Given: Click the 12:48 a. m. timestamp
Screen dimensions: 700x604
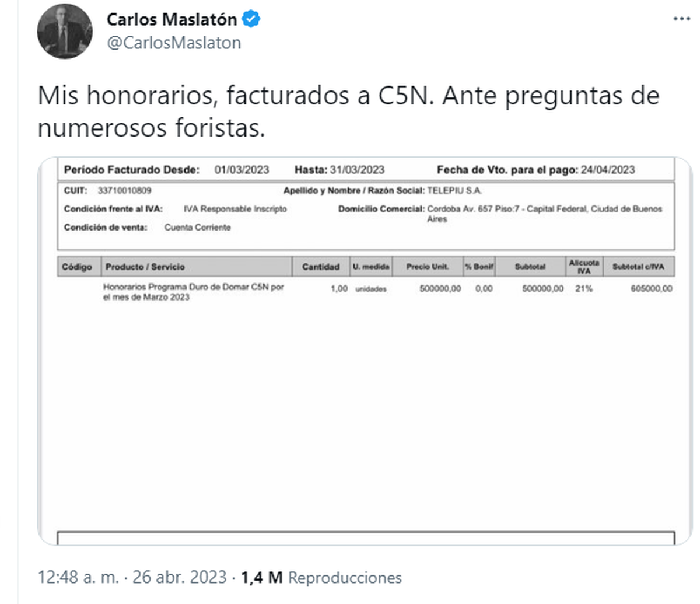Looking at the screenshot, I should pyautogui.click(x=78, y=578).
